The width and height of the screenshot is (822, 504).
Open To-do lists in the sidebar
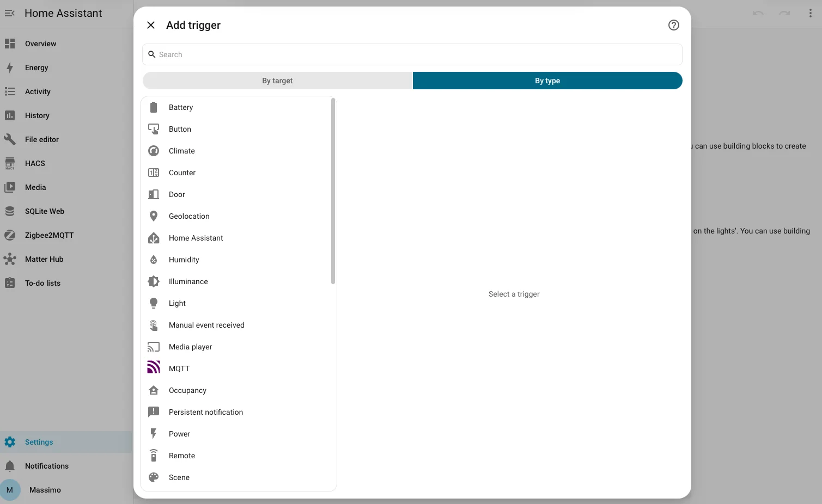coord(66,283)
